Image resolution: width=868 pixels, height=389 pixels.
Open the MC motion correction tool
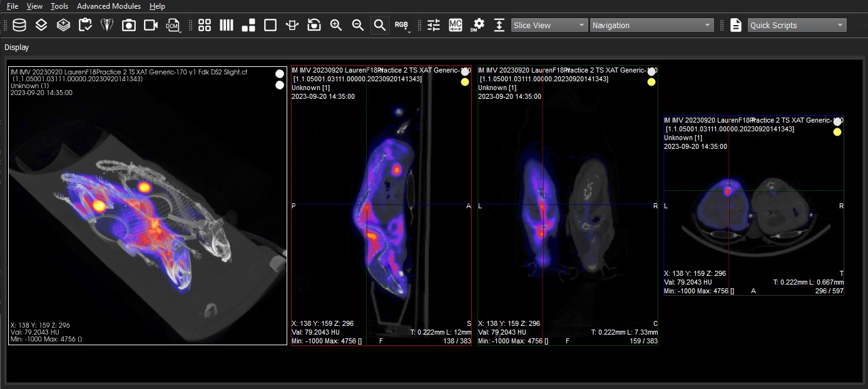tap(456, 25)
